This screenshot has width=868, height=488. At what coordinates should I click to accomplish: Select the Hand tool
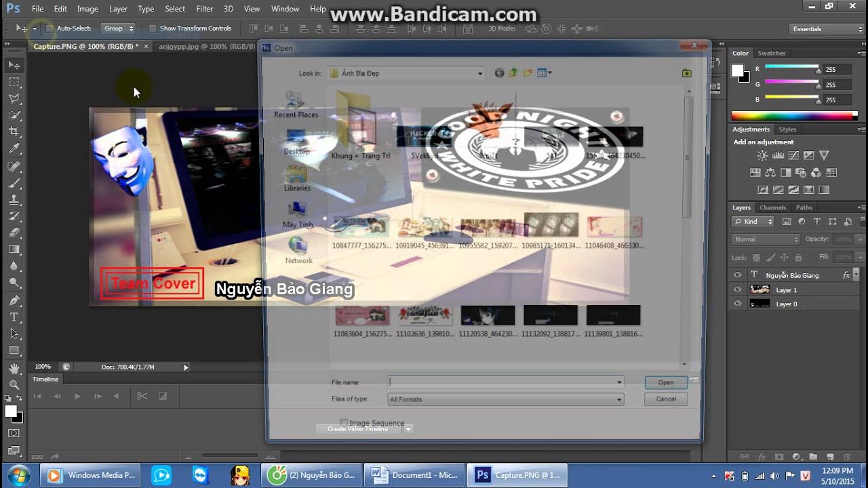(14, 368)
